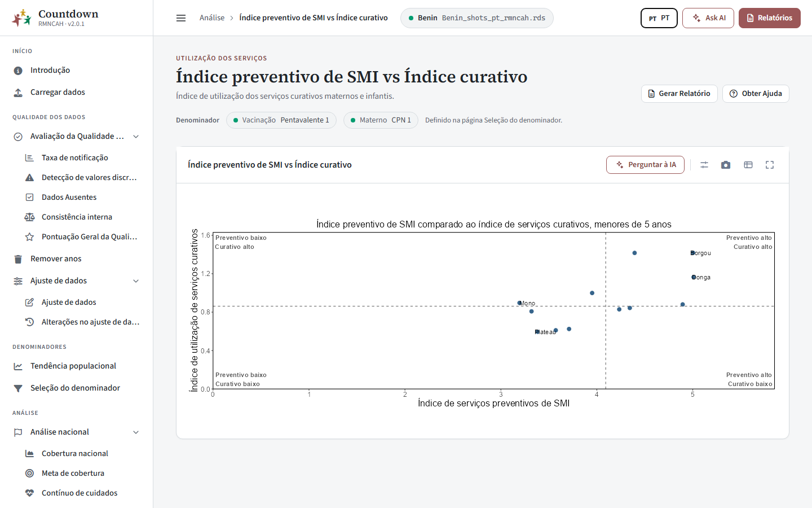
Task: Open chart settings sliders icon
Action: 704,165
